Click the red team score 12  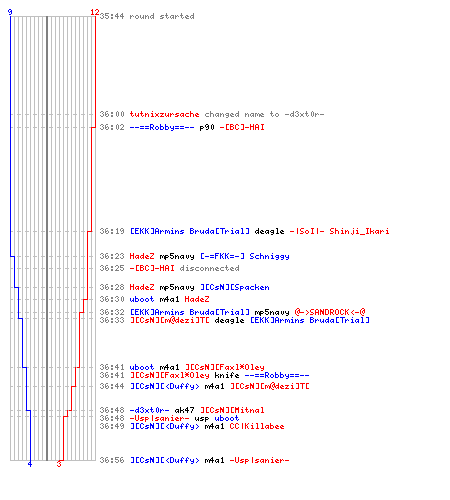(95, 12)
